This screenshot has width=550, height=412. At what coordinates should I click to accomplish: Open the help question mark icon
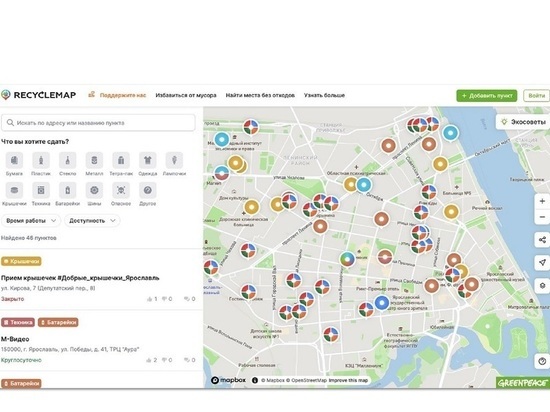click(x=542, y=361)
